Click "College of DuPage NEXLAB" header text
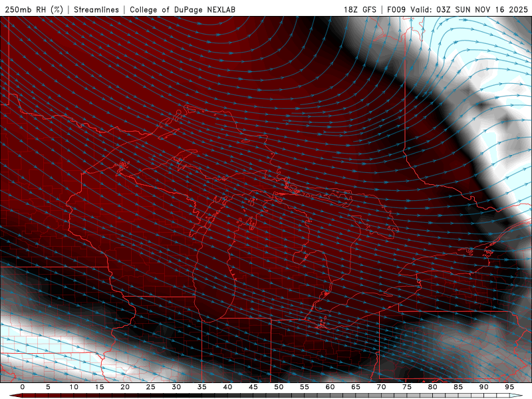This screenshot has width=532, height=399. click(x=182, y=9)
